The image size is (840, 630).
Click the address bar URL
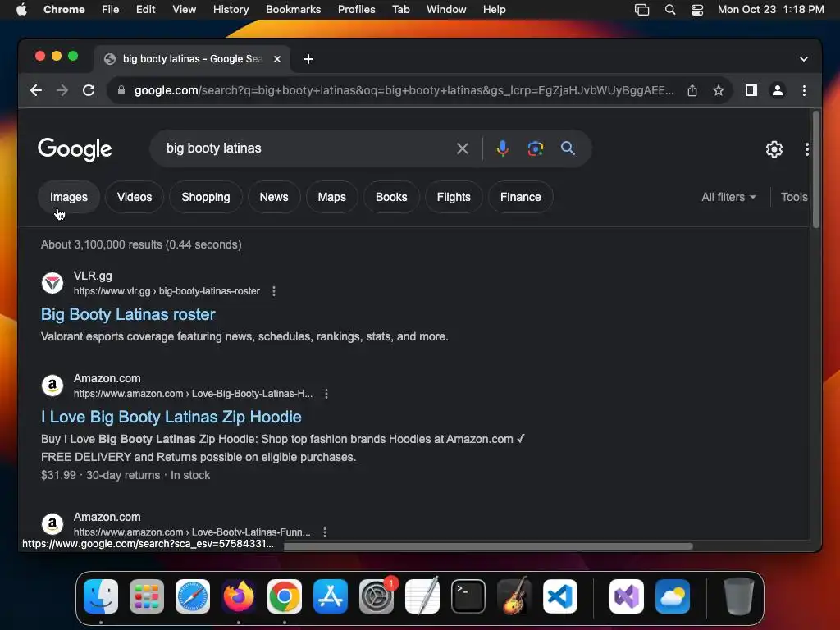point(404,90)
